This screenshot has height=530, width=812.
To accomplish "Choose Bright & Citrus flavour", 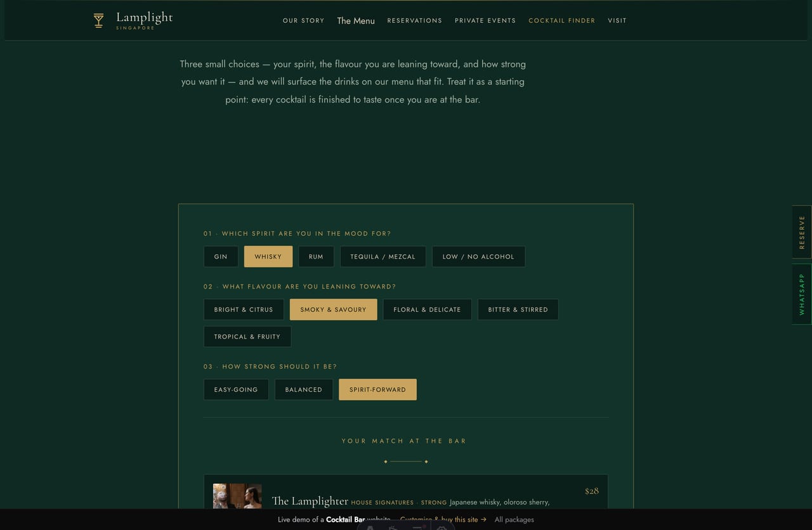I will (244, 310).
